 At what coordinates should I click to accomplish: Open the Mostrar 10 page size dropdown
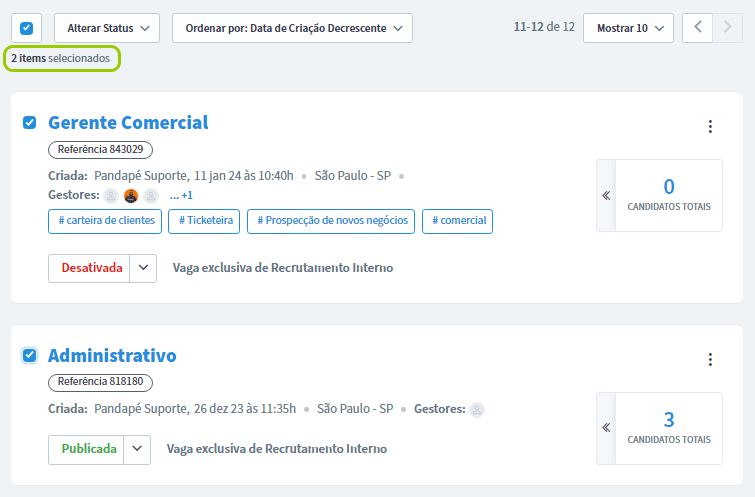pos(628,28)
